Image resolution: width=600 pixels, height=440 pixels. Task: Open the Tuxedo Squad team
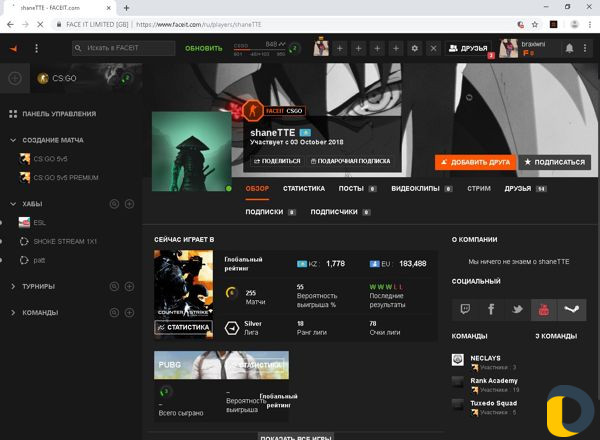(x=494, y=403)
